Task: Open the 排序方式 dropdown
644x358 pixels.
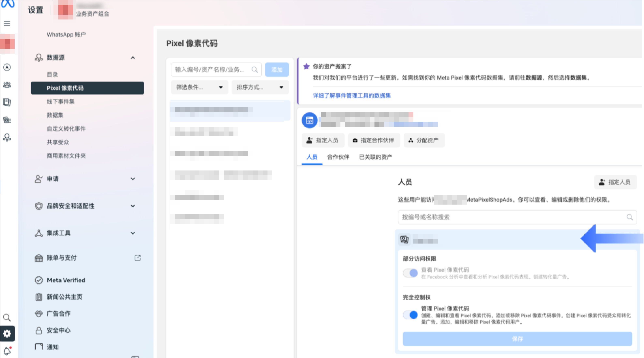Action: coord(260,87)
